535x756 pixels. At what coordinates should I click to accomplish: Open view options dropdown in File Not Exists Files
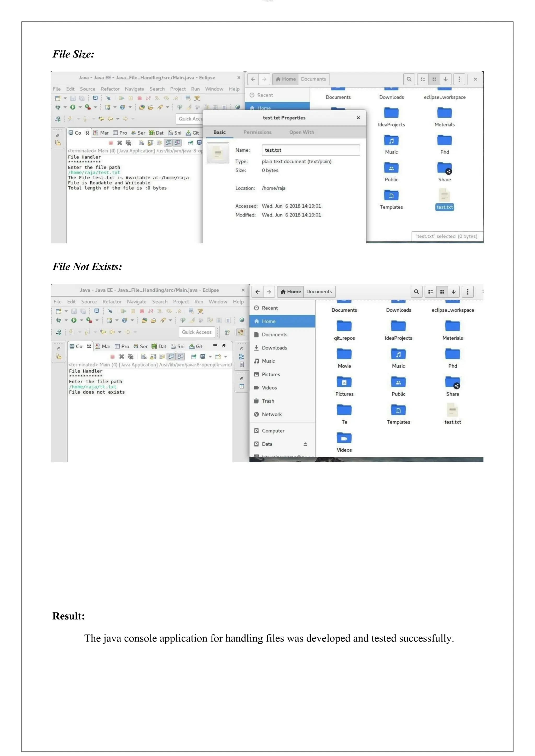(x=454, y=291)
